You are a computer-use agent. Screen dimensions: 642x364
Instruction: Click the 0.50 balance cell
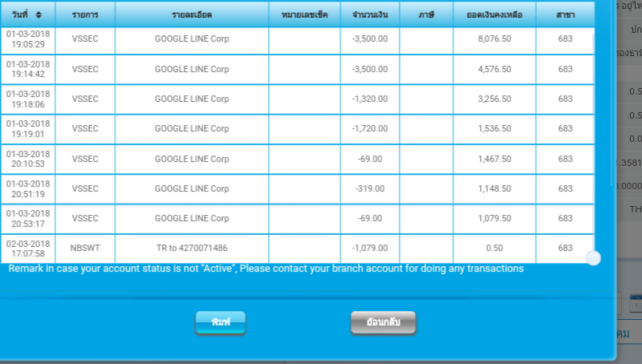494,249
